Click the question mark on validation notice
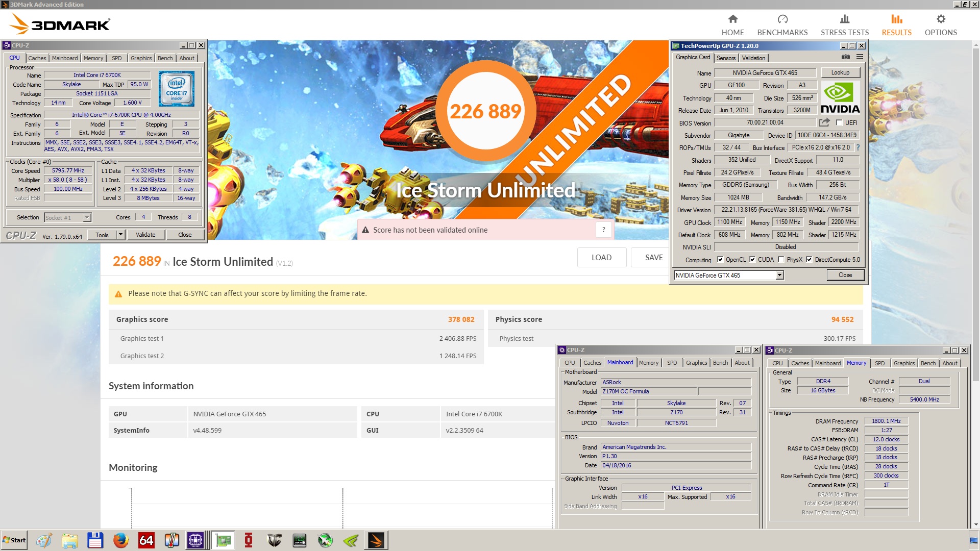The width and height of the screenshot is (980, 551). coord(603,230)
